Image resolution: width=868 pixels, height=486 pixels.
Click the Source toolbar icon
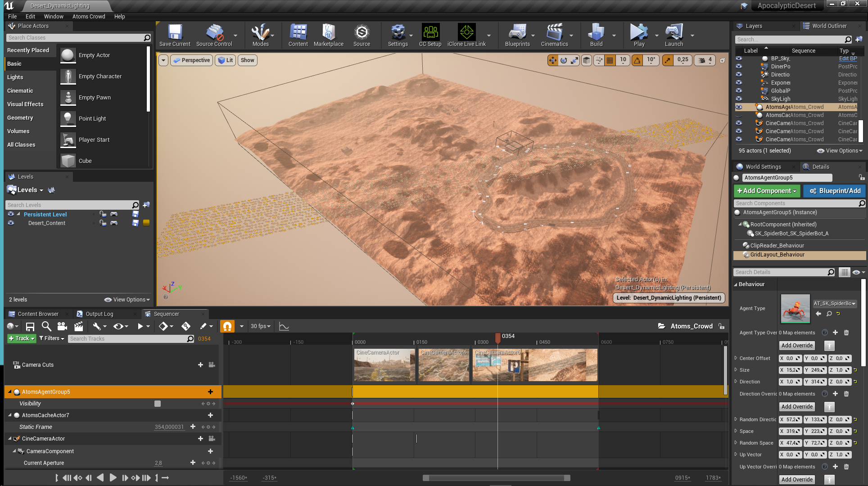[362, 35]
